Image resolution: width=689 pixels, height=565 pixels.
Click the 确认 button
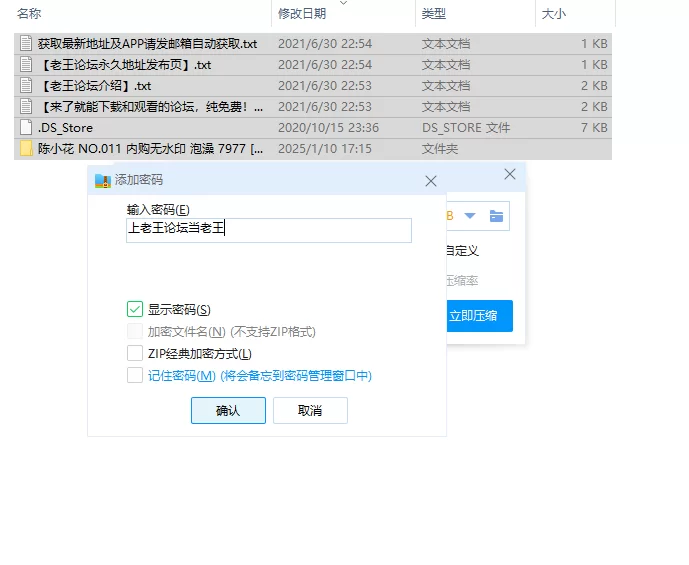point(228,410)
